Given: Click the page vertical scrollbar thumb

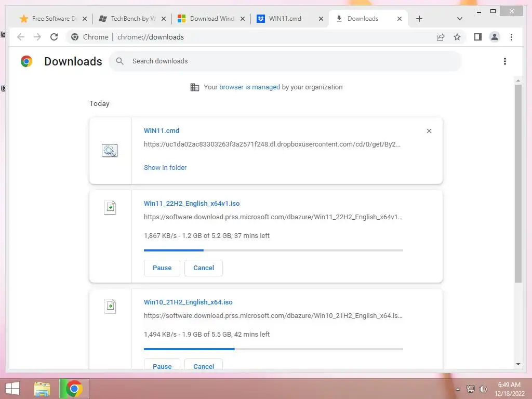Looking at the screenshot, I should [518, 183].
